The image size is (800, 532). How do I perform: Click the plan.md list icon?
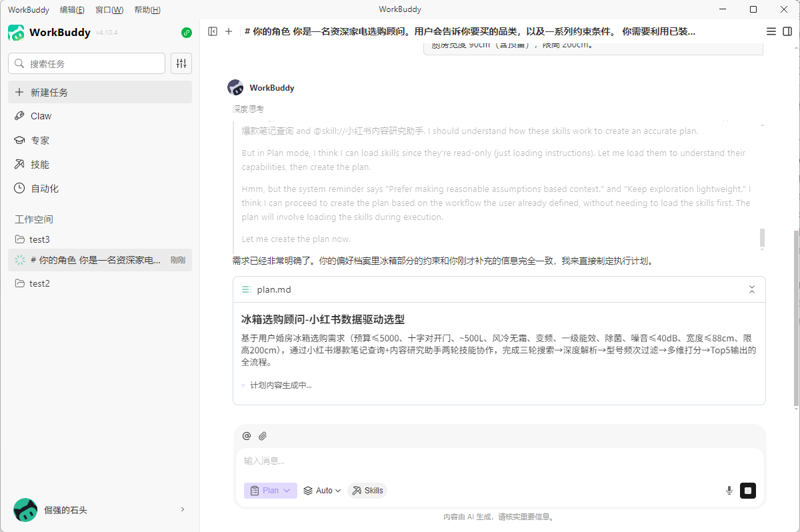247,289
